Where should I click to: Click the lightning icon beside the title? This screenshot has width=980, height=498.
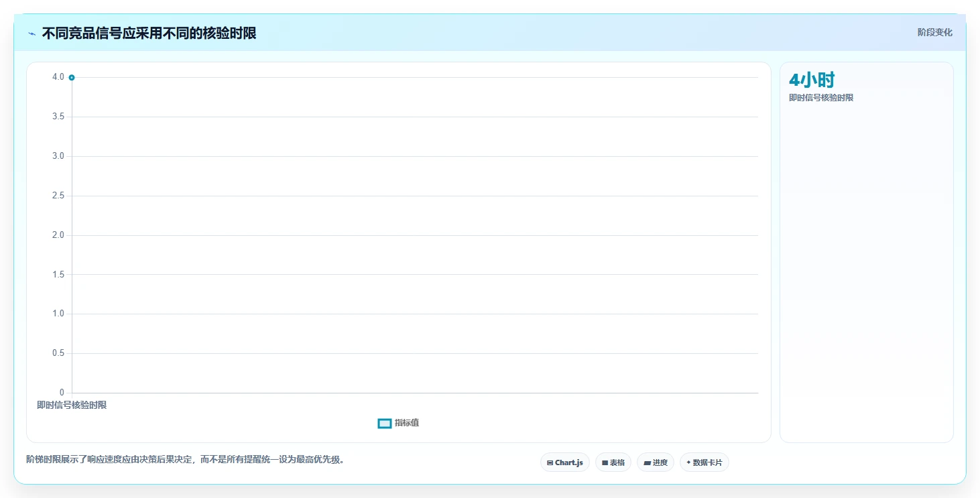click(x=32, y=34)
